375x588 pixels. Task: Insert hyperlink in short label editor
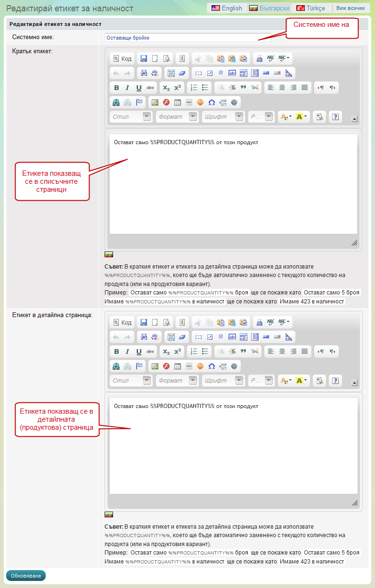click(116, 102)
